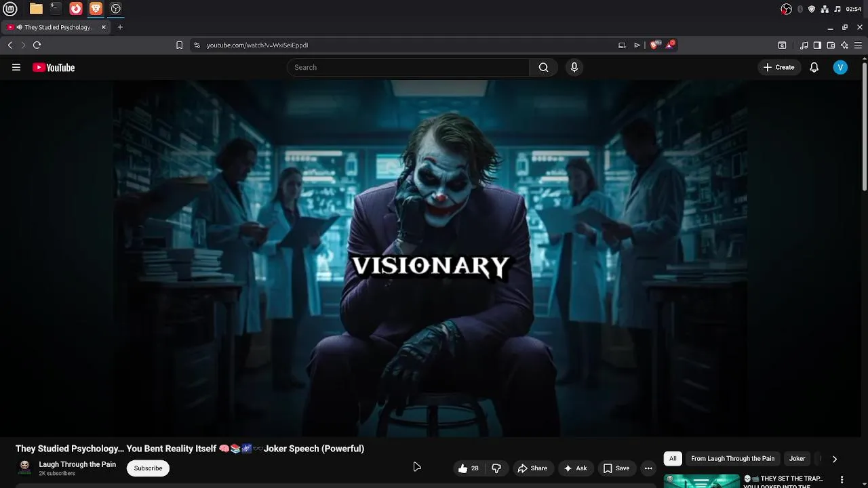Click the OBS recording tray icon
868x488 pixels.
click(786, 9)
